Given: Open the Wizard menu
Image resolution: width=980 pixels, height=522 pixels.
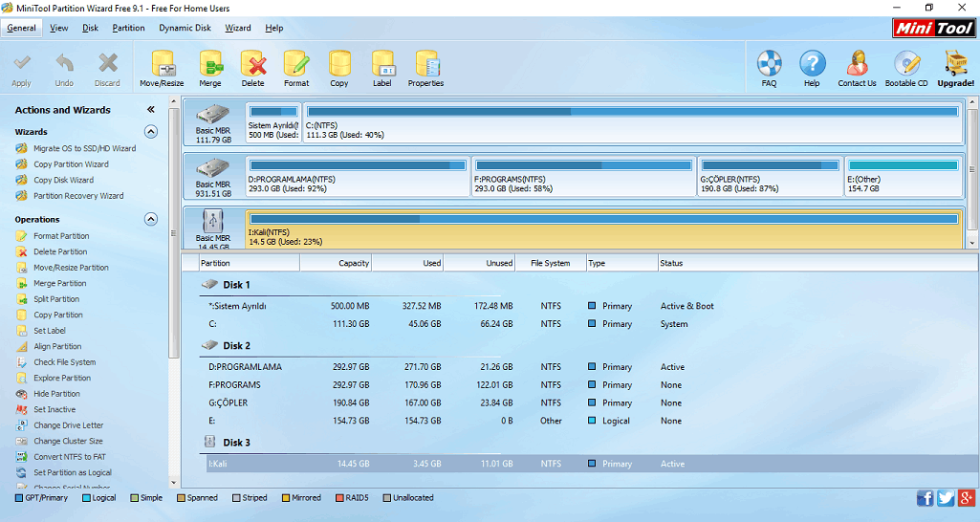Looking at the screenshot, I should pyautogui.click(x=237, y=28).
